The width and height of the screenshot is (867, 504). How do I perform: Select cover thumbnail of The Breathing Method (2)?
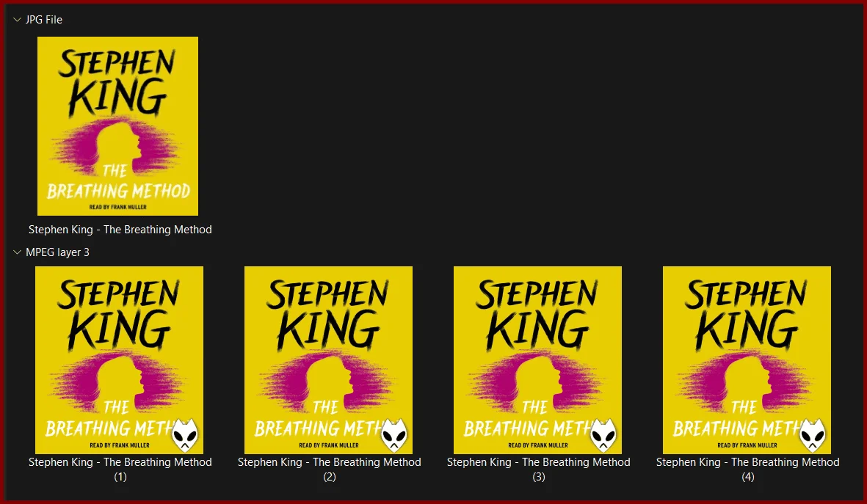coord(328,359)
